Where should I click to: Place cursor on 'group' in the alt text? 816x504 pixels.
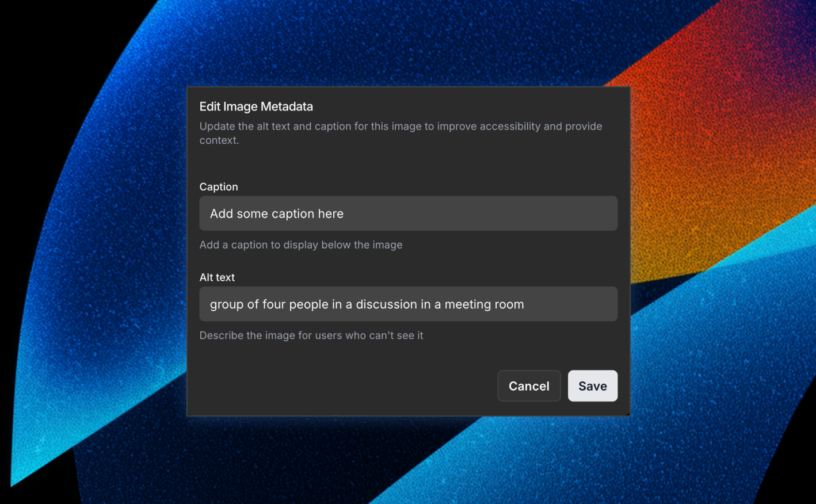[x=227, y=304]
